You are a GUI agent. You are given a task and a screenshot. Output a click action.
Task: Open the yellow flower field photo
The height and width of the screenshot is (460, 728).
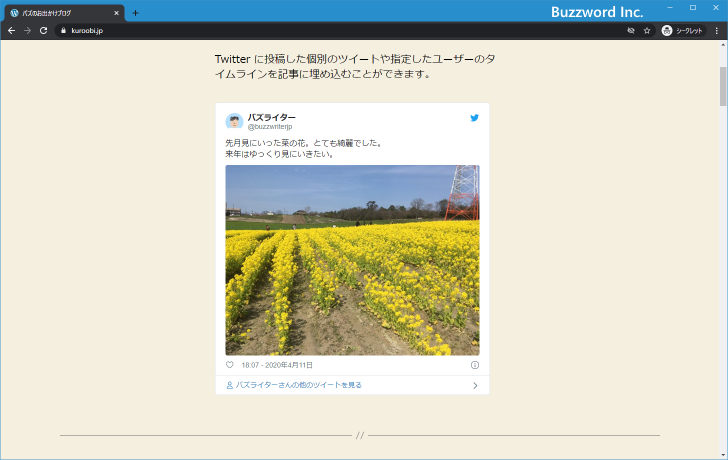352,260
